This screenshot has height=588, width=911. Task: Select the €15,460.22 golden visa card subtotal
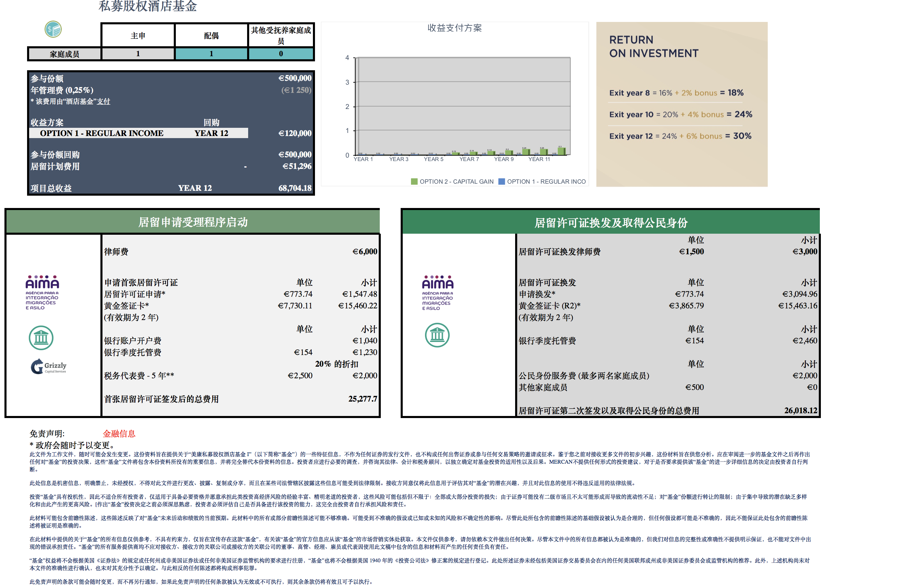tap(358, 306)
